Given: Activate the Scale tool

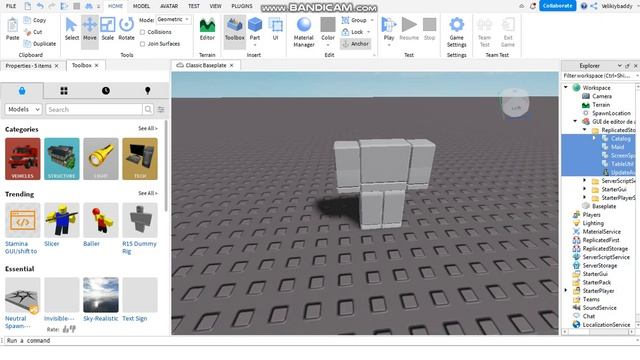Looking at the screenshot, I should tap(107, 29).
